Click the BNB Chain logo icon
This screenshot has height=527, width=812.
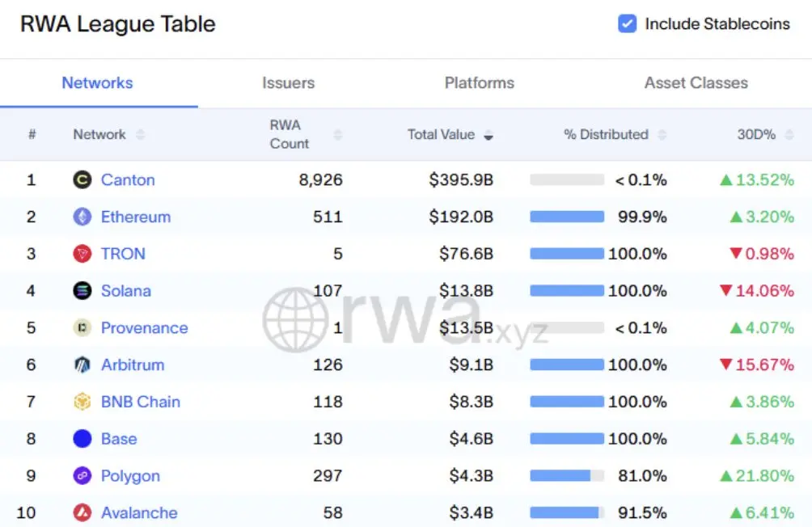pyautogui.click(x=82, y=402)
